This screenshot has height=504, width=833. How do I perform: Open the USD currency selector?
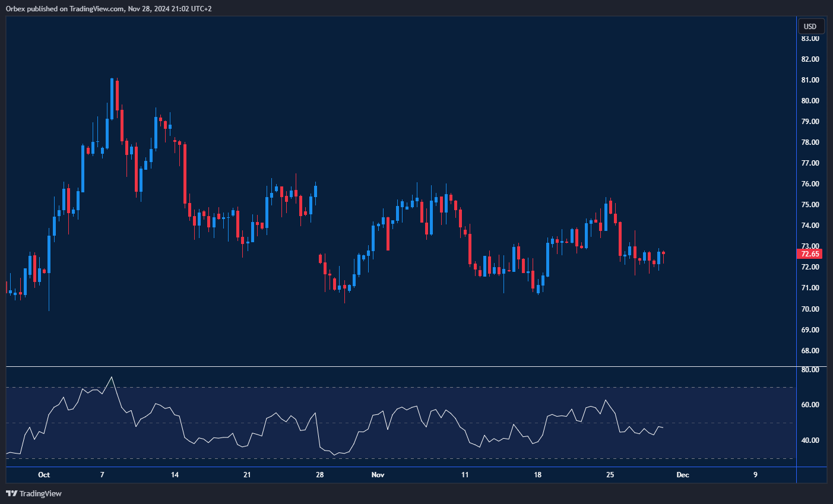(x=810, y=26)
